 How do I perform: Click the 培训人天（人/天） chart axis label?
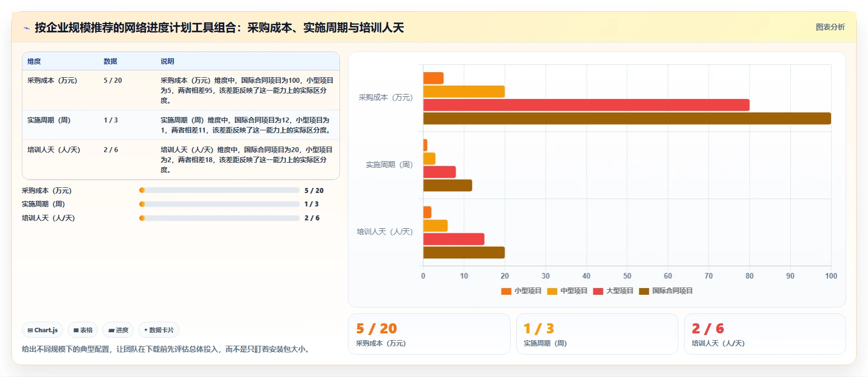(x=385, y=232)
